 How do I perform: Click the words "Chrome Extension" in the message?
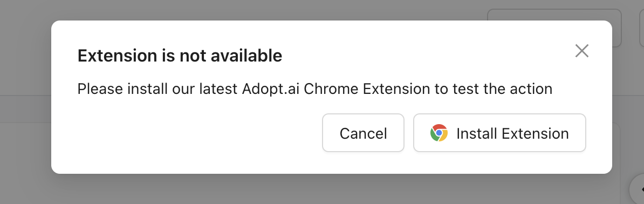(x=367, y=89)
